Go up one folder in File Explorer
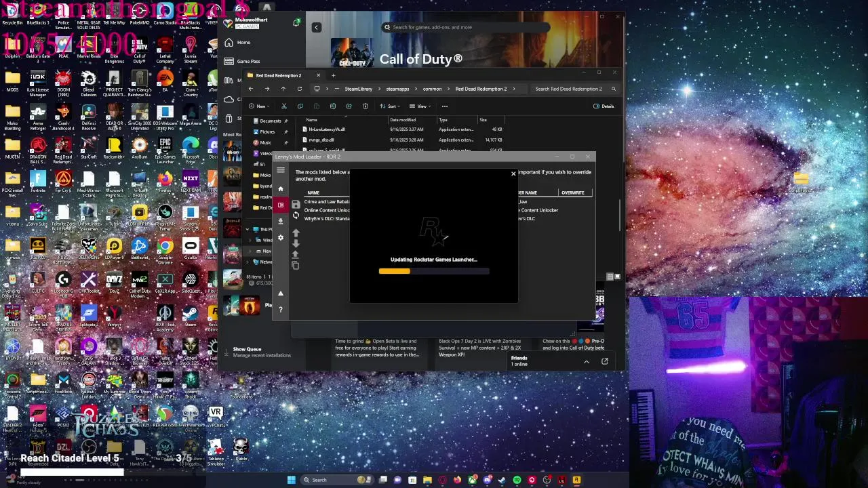Viewport: 868px width, 488px height. (283, 89)
